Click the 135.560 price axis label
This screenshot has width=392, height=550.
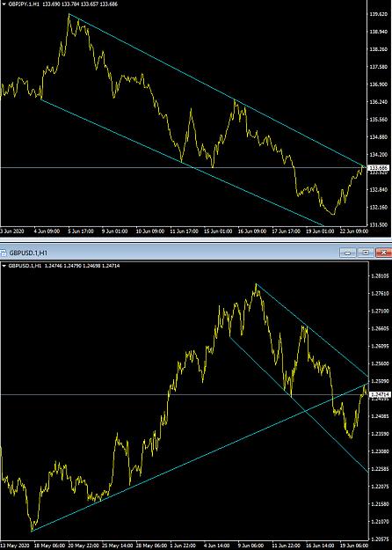pos(377,120)
